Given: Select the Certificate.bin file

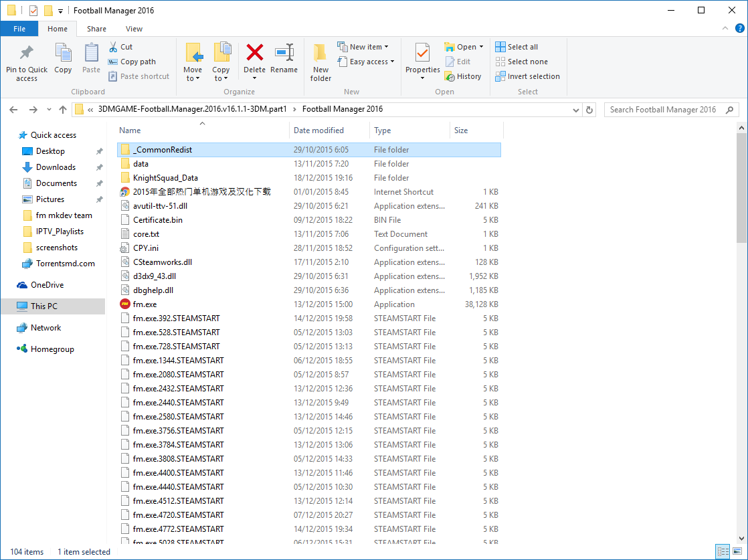Looking at the screenshot, I should coord(309,220).
